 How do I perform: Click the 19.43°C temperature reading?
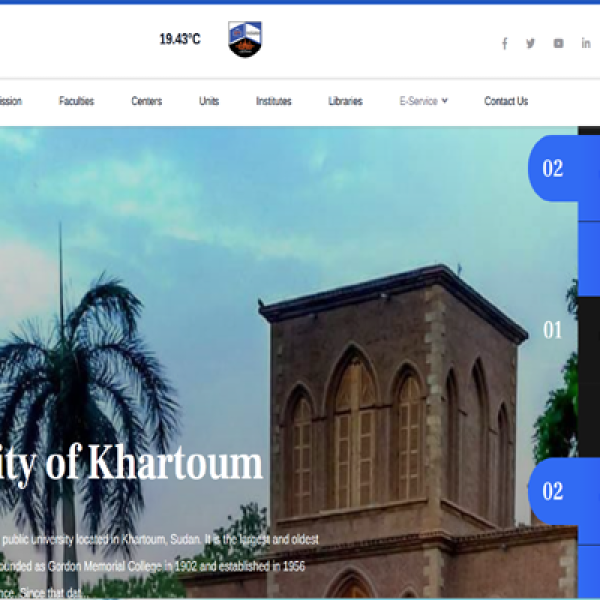coord(179,39)
